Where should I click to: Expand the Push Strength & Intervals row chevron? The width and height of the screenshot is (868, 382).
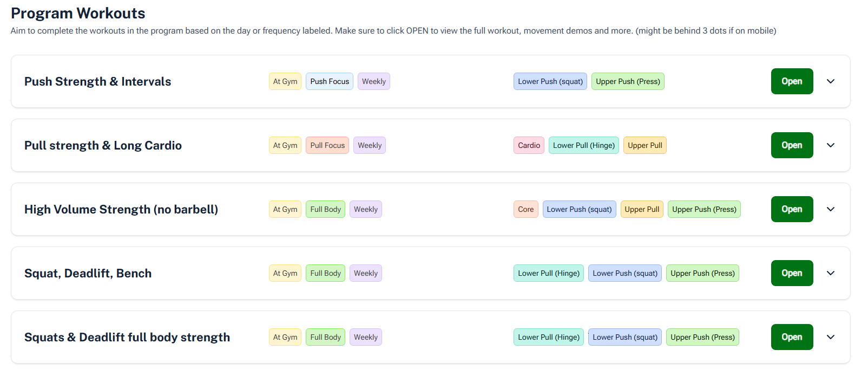[x=830, y=81]
